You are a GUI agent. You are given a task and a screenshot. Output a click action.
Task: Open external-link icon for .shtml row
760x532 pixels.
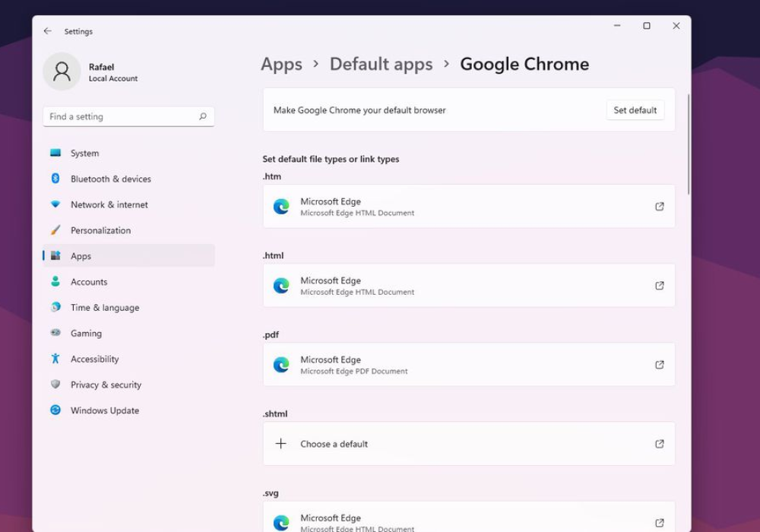coord(659,444)
